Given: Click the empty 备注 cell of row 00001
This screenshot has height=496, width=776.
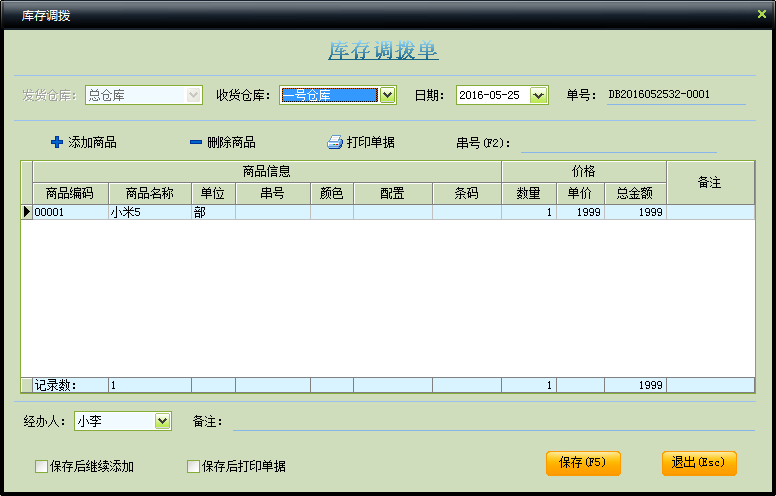Looking at the screenshot, I should point(710,212).
